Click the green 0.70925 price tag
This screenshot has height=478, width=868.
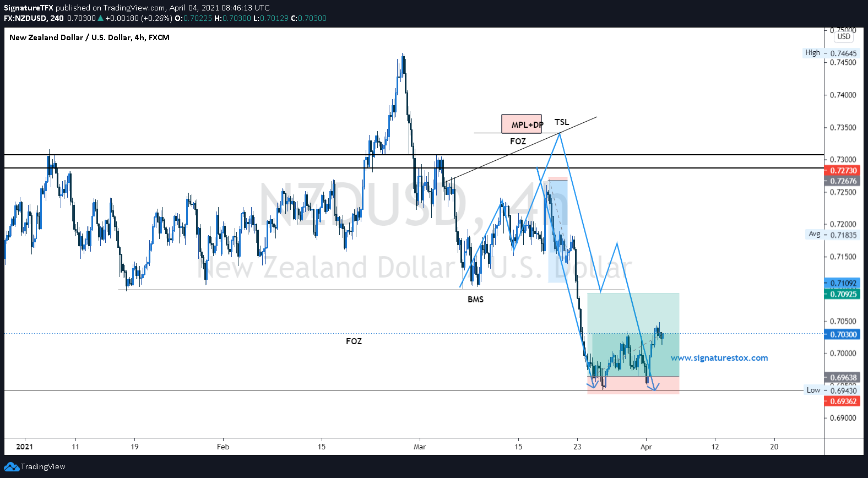843,294
